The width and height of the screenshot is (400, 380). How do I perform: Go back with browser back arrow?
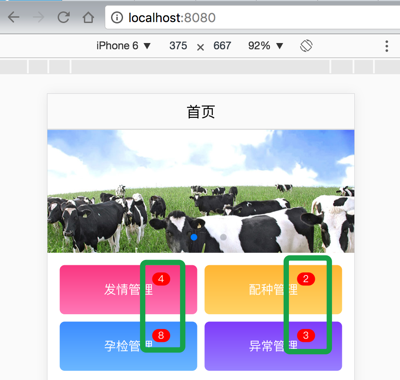coord(14,17)
